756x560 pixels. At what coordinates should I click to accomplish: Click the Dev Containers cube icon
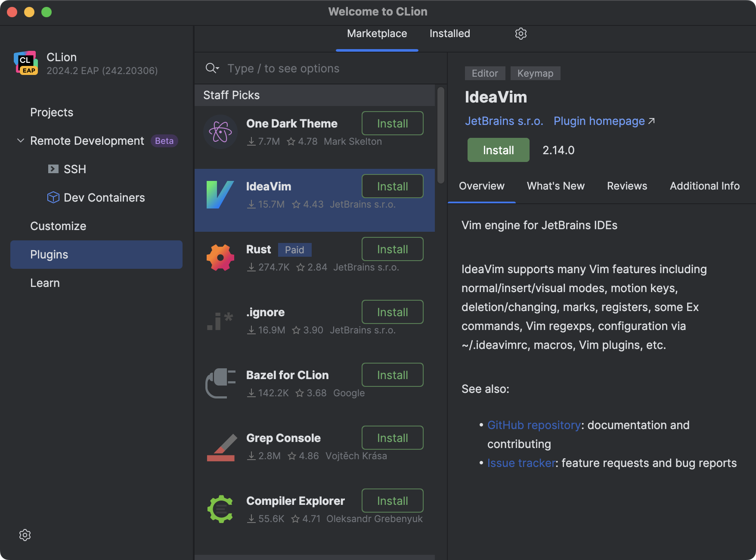(x=53, y=197)
